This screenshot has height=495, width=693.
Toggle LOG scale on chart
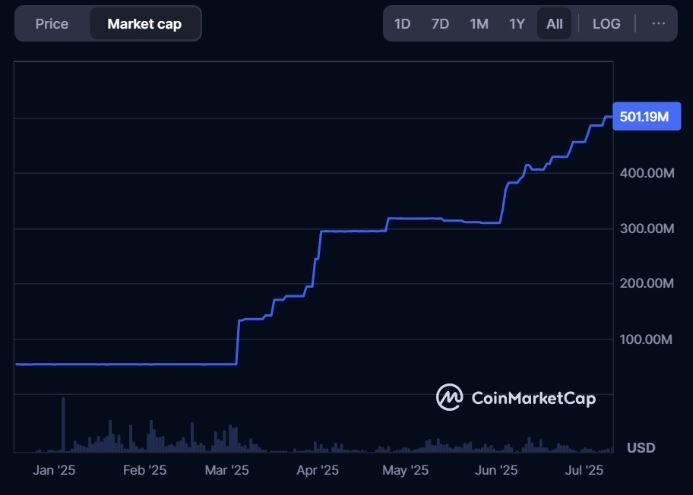tap(606, 23)
